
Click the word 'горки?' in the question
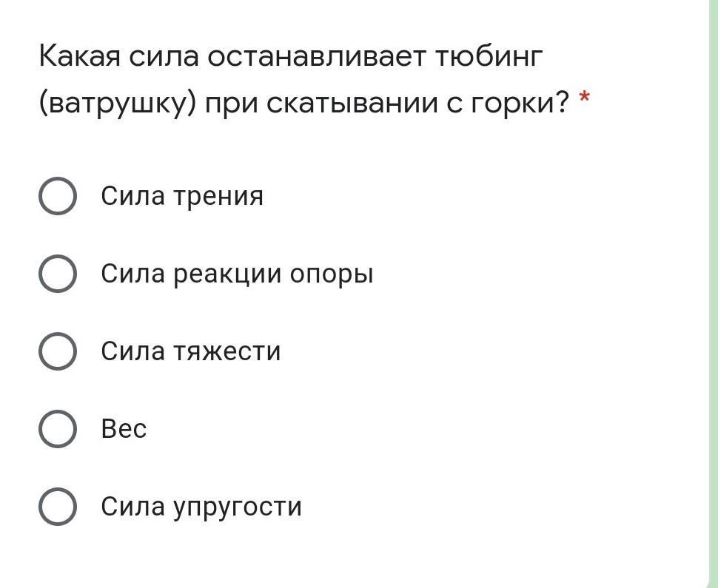[x=520, y=103]
